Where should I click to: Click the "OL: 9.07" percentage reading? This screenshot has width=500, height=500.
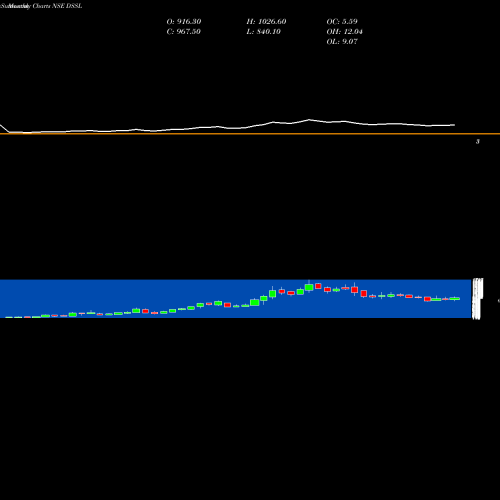pos(342,42)
